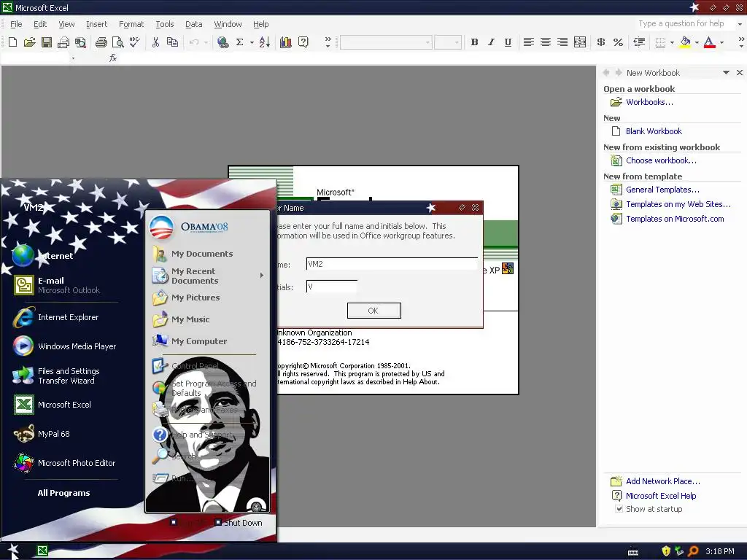Run the ABC spelling check icon
Viewport: 747px width, 560px height.
[135, 42]
